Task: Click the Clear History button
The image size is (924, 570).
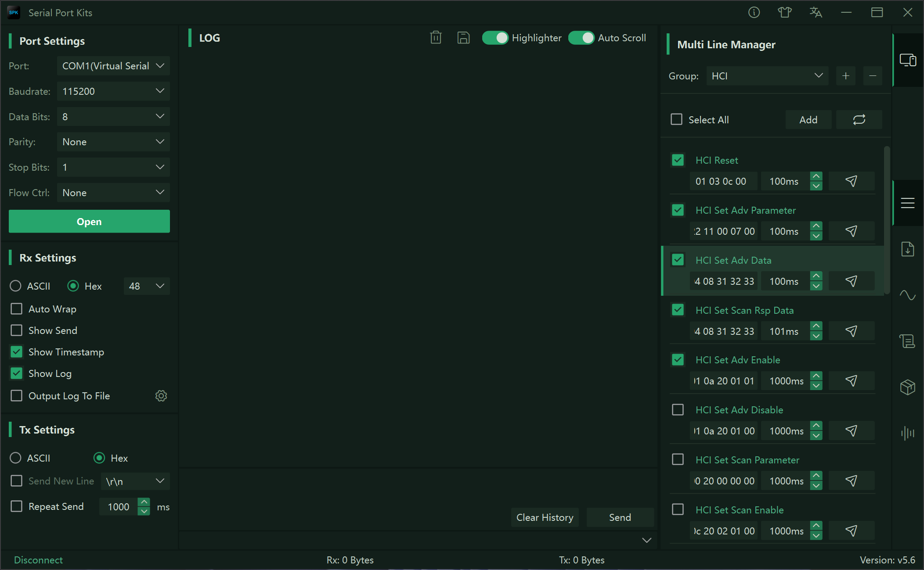Action: (545, 517)
